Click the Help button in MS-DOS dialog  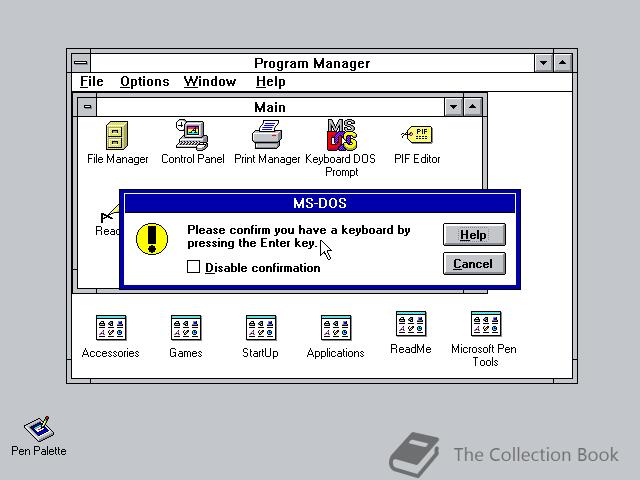(474, 235)
